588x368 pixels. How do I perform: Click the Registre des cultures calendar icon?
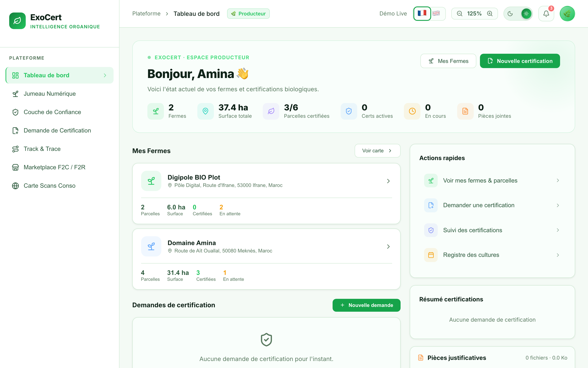tap(431, 255)
